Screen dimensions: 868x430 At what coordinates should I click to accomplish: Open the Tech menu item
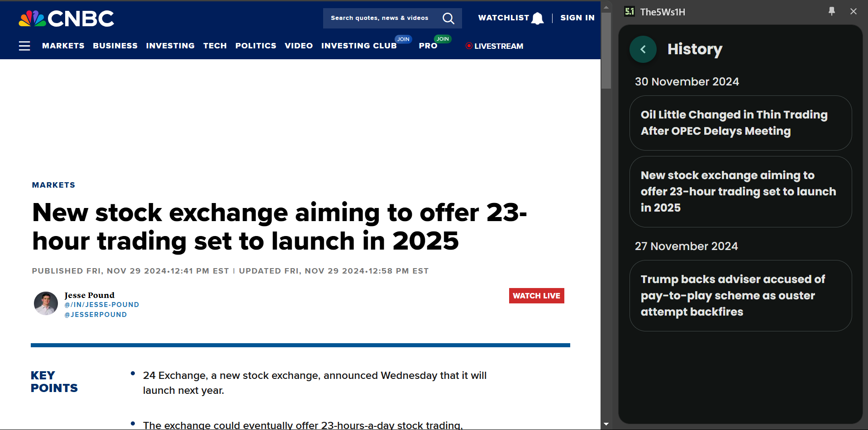click(215, 46)
